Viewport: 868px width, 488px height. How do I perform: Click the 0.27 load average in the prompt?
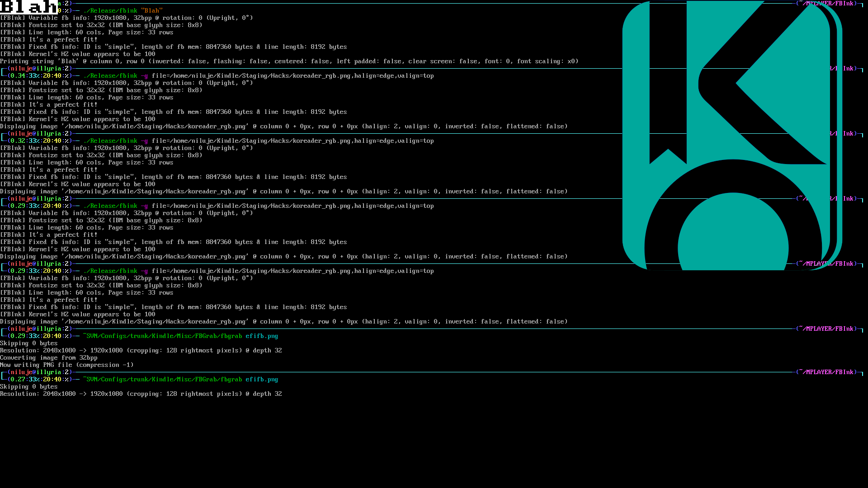pos(18,380)
